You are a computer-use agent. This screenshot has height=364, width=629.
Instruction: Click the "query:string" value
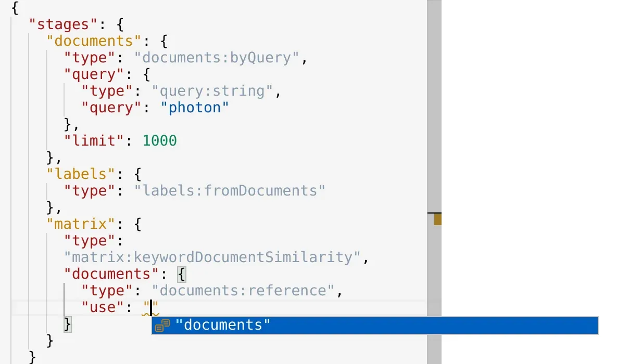pyautogui.click(x=212, y=90)
